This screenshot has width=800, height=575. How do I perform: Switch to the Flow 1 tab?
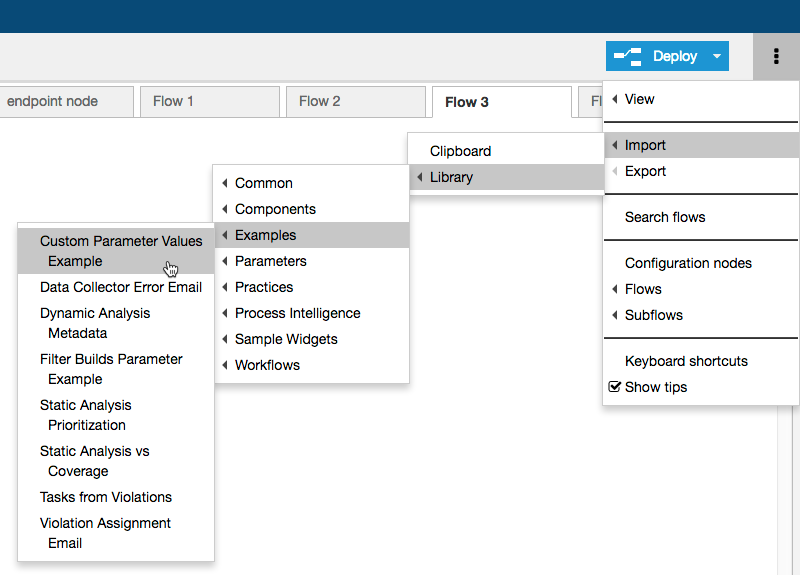pos(210,102)
